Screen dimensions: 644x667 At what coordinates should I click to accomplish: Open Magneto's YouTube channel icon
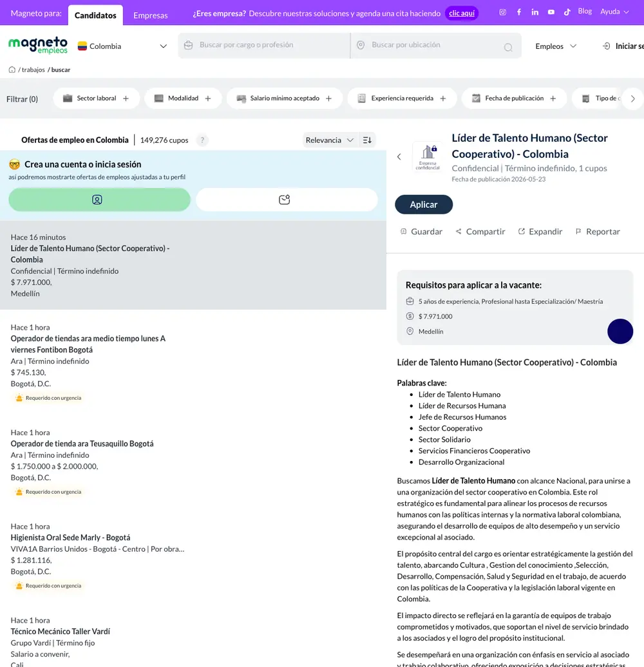tap(551, 12)
